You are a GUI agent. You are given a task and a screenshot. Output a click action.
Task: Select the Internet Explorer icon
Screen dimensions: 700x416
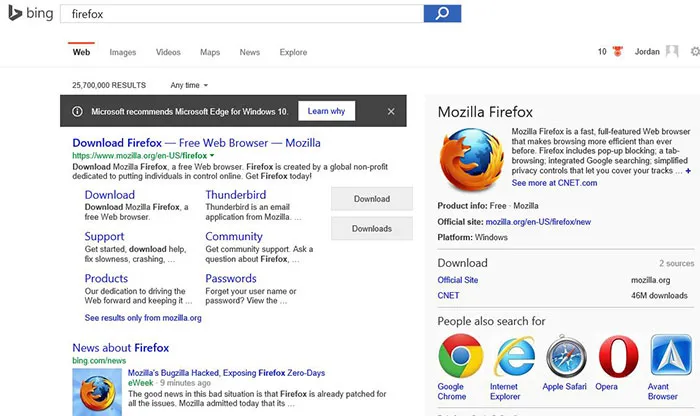(x=513, y=355)
